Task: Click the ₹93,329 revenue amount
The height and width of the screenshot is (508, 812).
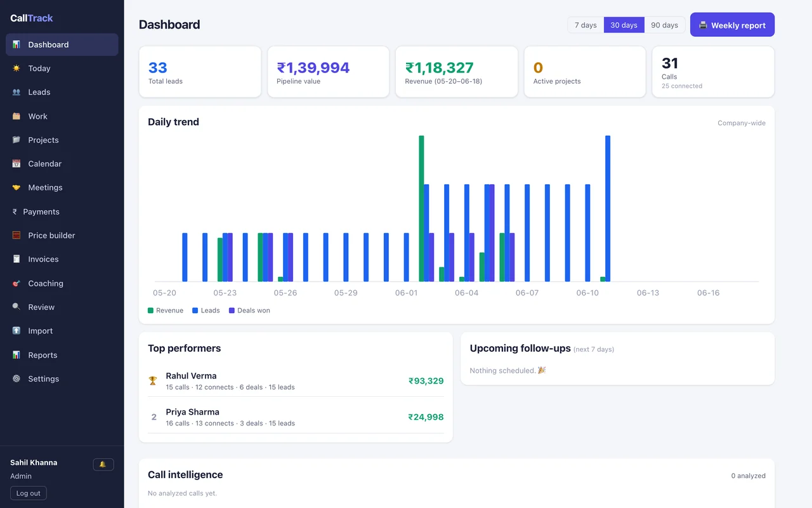Action: click(426, 381)
